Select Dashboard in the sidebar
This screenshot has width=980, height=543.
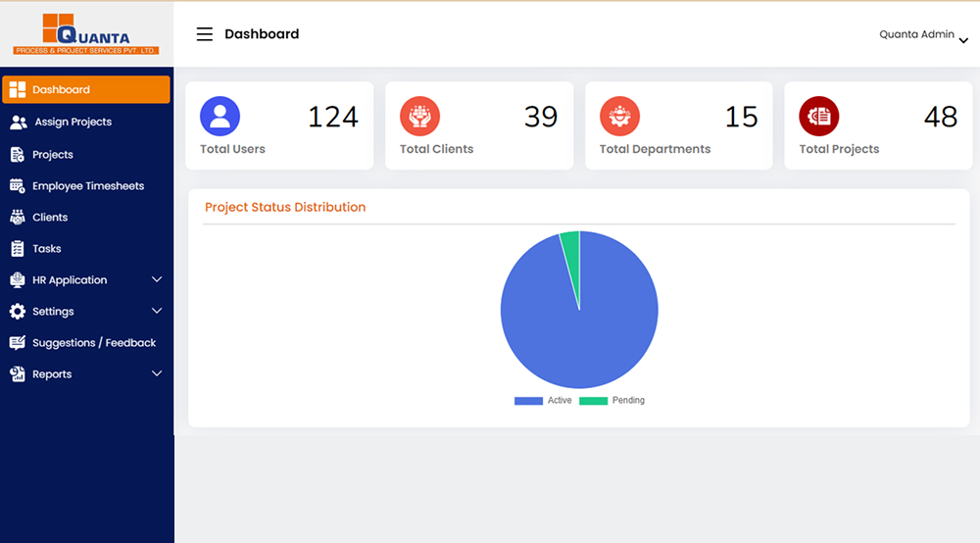pos(86,89)
